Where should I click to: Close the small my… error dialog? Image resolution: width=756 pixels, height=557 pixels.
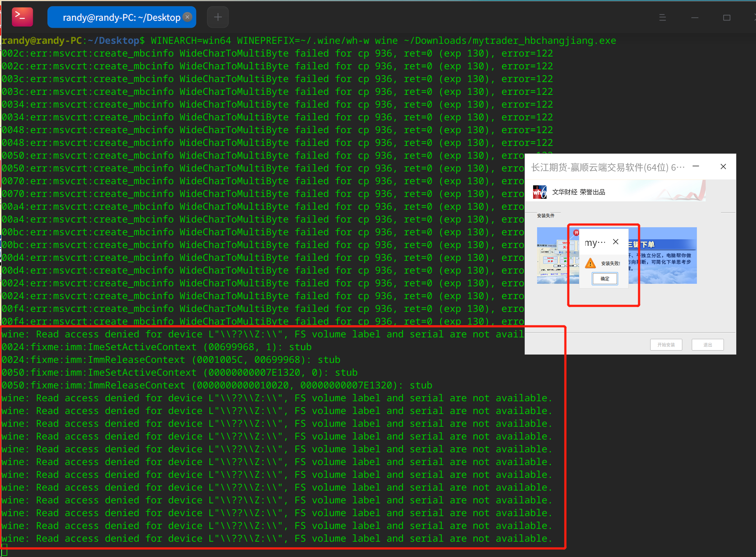pyautogui.click(x=616, y=242)
